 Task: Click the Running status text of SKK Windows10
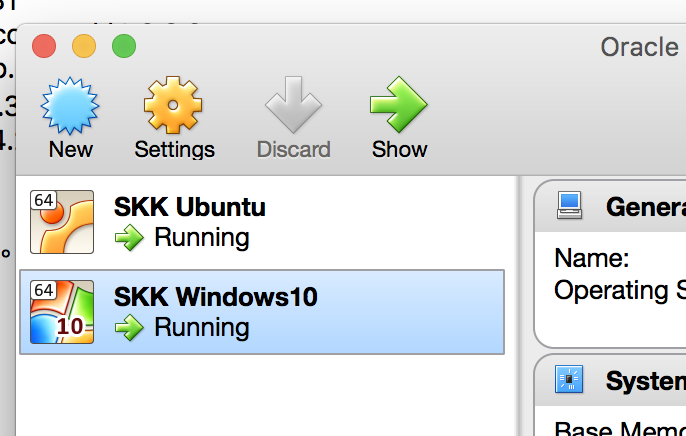tap(202, 328)
